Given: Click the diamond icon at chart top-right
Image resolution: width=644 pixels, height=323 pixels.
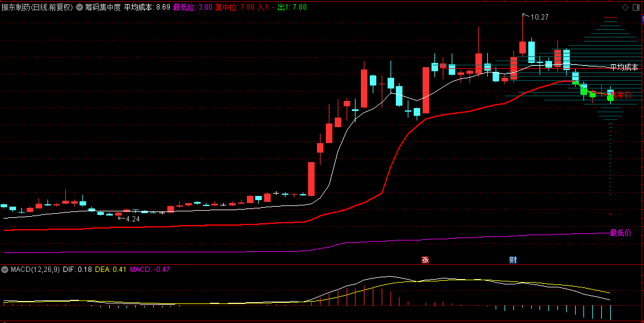Looking at the screenshot, I should tap(625, 7).
